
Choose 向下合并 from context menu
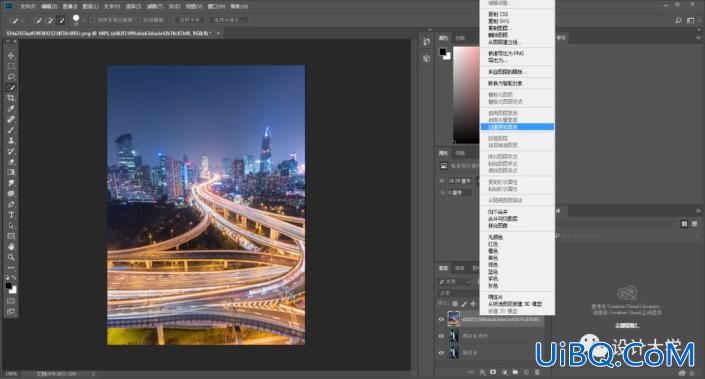pyautogui.click(x=517, y=212)
